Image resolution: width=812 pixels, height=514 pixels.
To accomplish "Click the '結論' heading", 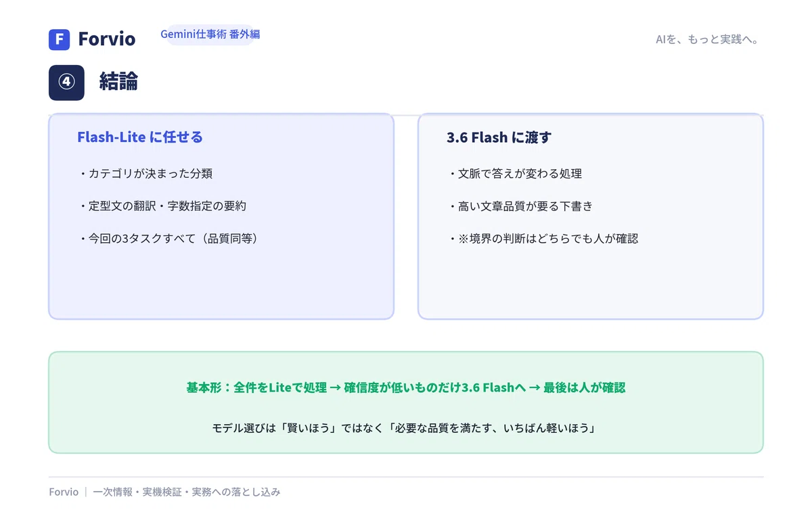I will pyautogui.click(x=118, y=82).
